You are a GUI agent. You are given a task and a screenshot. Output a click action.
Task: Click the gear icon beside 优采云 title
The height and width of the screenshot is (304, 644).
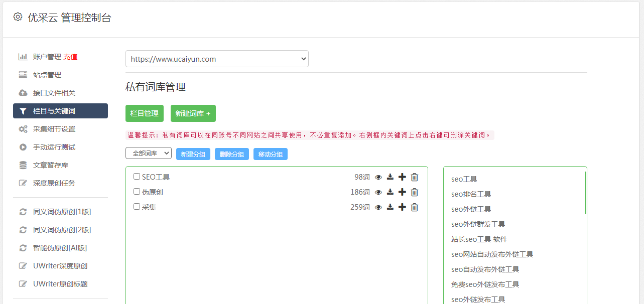click(18, 17)
